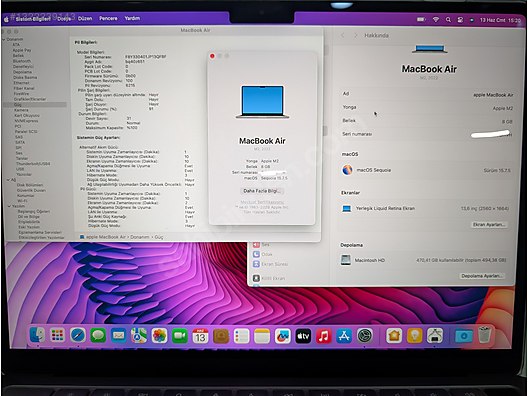The image size is (528, 396).
Task: Open Ekran Süresi in settings sidebar
Action: tap(270, 264)
